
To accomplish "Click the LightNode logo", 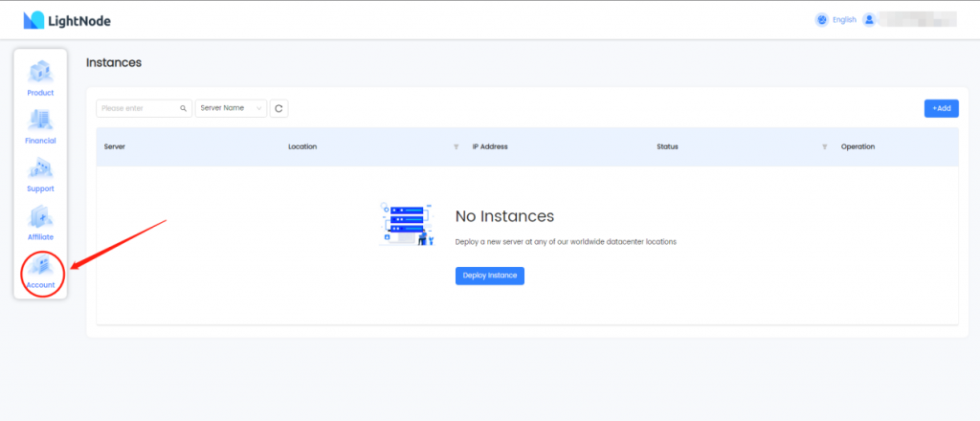I will click(59, 19).
